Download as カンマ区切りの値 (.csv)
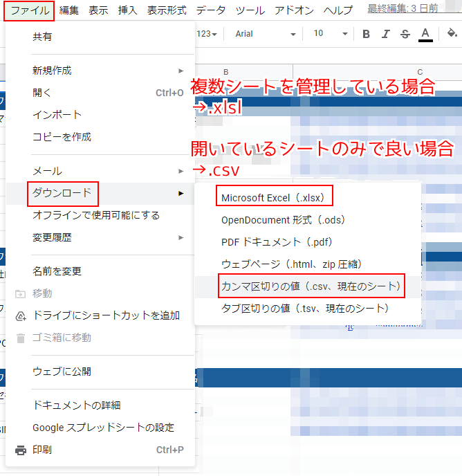This screenshot has width=462, height=476. click(310, 286)
